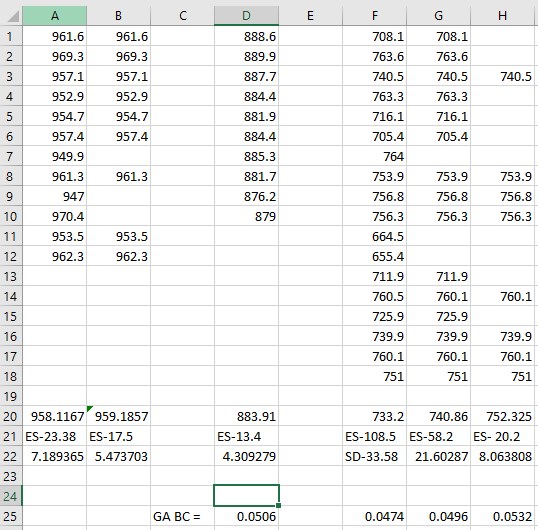Viewport: 538px width, 530px height.
Task: Select cell F12 with value 655.4
Action: (374, 256)
